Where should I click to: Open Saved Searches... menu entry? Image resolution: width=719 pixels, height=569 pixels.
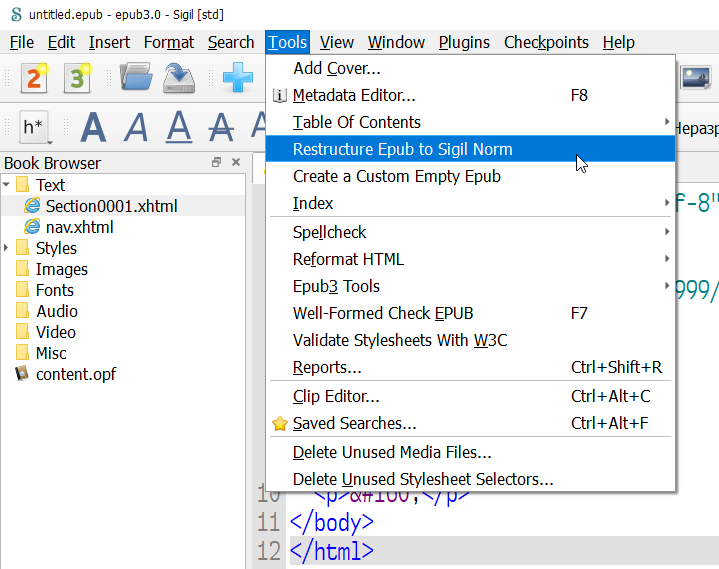tap(470, 423)
